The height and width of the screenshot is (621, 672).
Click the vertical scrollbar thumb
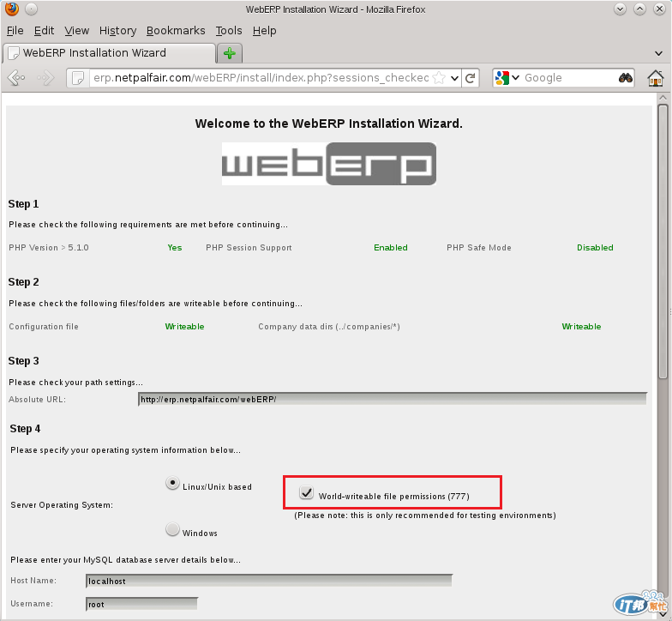coord(663,242)
